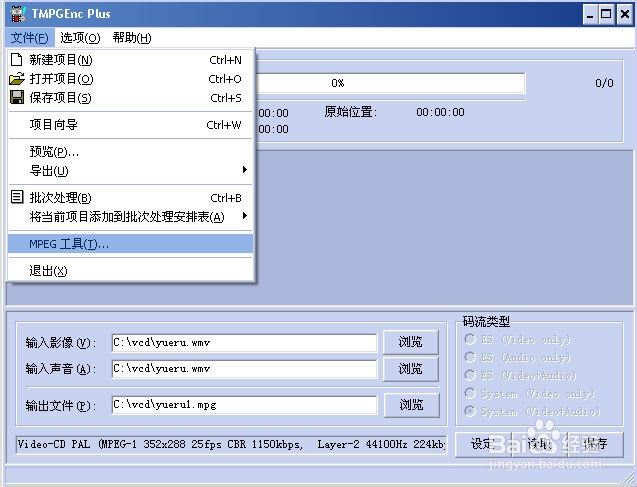Click the 读取 button

pos(539,444)
